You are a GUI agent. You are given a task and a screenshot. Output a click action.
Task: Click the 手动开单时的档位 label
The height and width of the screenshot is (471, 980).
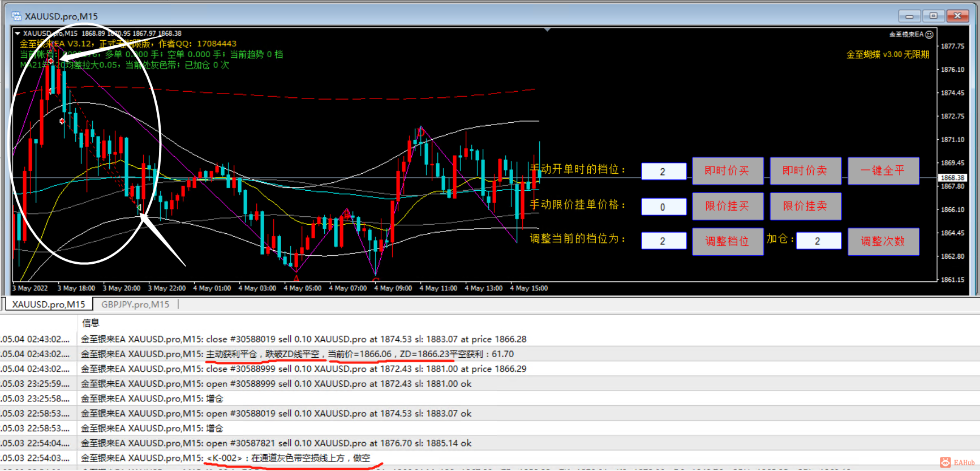(x=578, y=169)
